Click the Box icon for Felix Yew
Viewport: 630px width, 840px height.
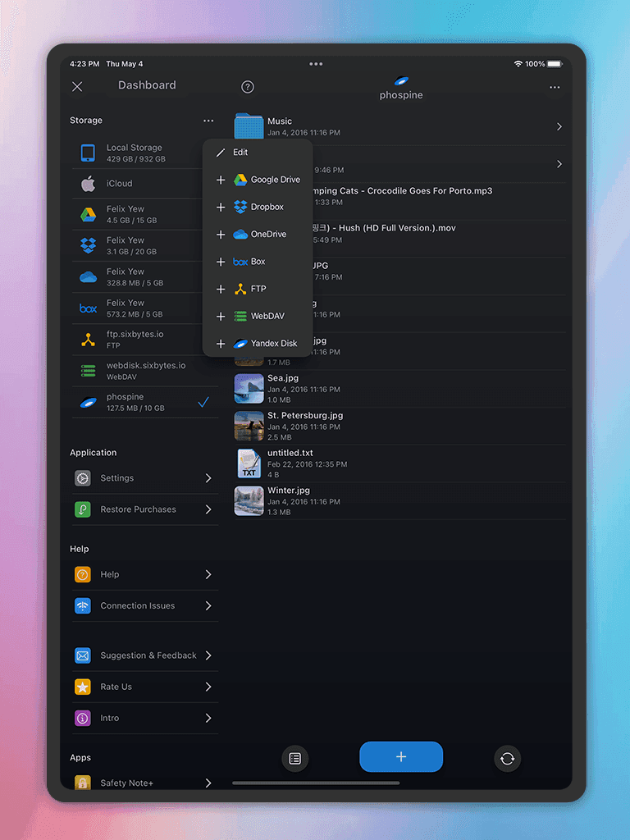click(x=88, y=308)
